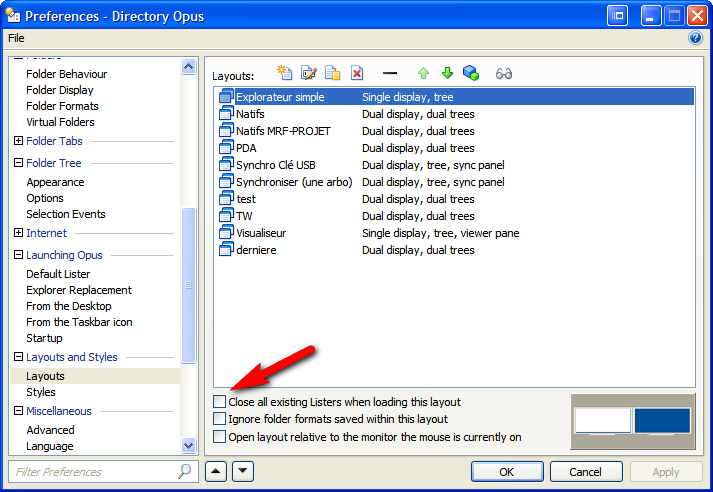The height and width of the screenshot is (492, 713).
Task: Click layout icon next to test
Action: [x=226, y=198]
